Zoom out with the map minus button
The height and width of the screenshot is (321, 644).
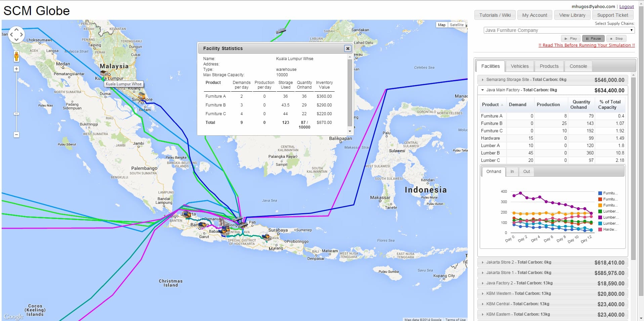click(16, 135)
